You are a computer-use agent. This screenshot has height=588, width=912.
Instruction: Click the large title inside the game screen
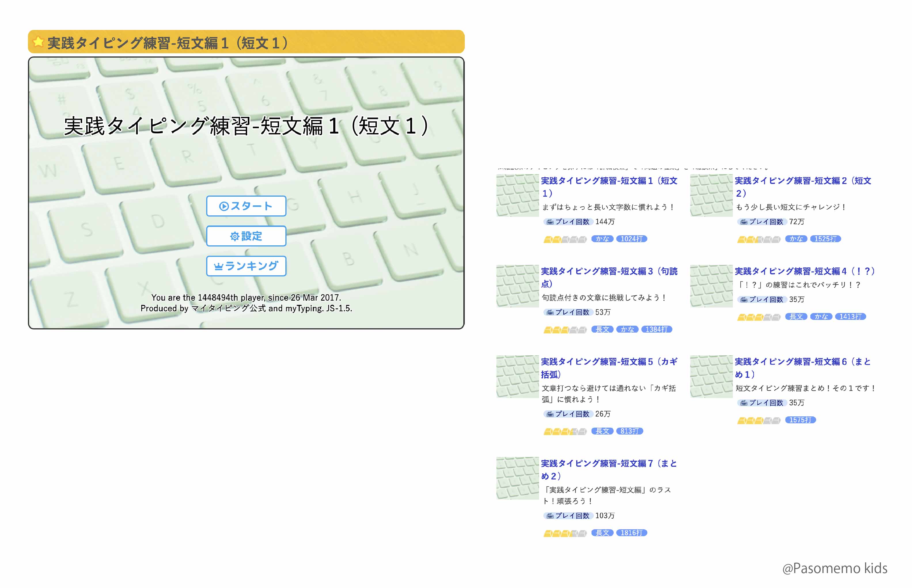[x=246, y=126]
